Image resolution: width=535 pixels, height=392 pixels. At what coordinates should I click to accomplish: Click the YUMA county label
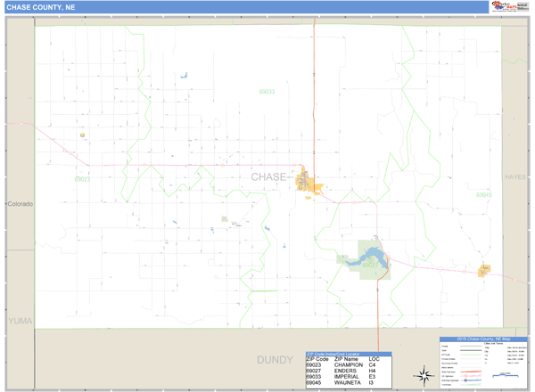[x=18, y=318]
